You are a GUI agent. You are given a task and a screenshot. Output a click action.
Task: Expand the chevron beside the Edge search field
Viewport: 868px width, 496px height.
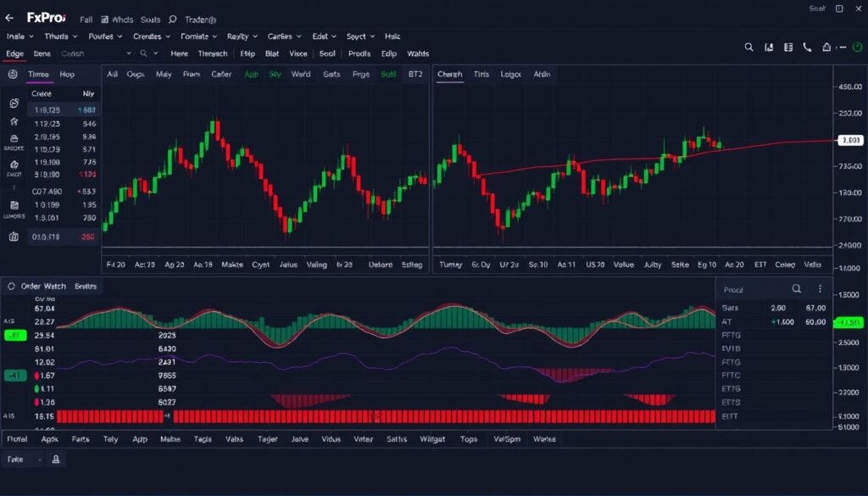click(129, 53)
